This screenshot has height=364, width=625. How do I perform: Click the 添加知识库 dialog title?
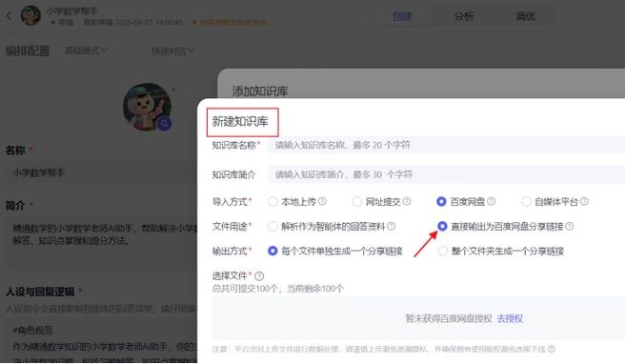pyautogui.click(x=260, y=91)
